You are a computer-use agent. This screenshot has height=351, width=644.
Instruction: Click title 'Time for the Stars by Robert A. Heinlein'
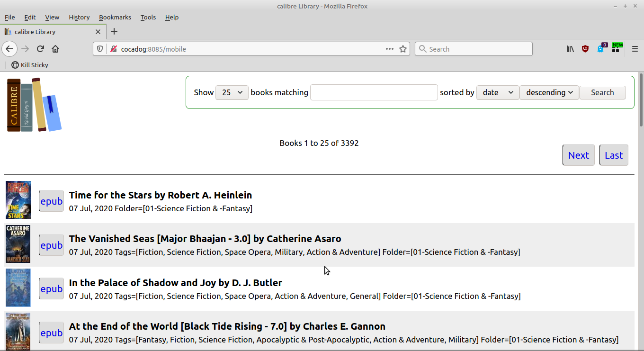(x=161, y=195)
